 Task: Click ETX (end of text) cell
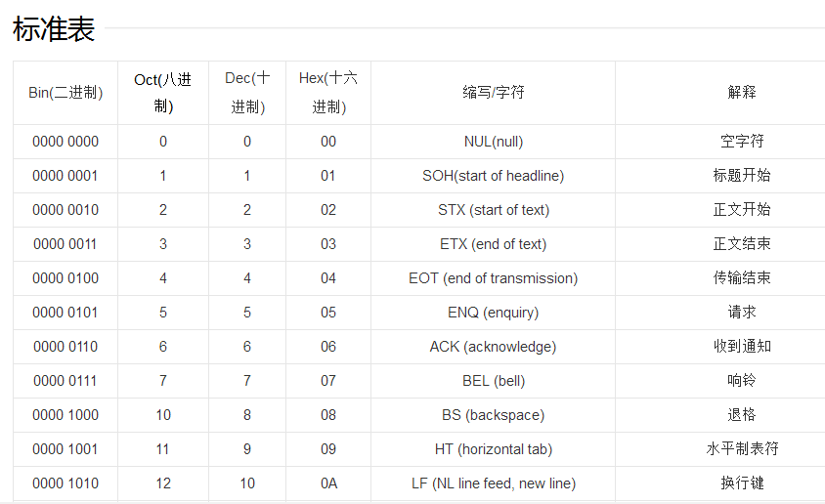click(x=494, y=244)
